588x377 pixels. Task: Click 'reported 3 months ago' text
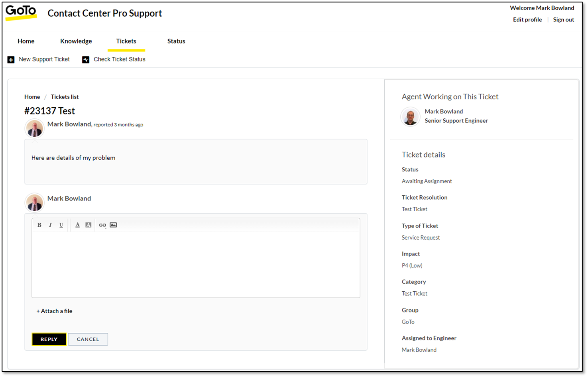[118, 125]
